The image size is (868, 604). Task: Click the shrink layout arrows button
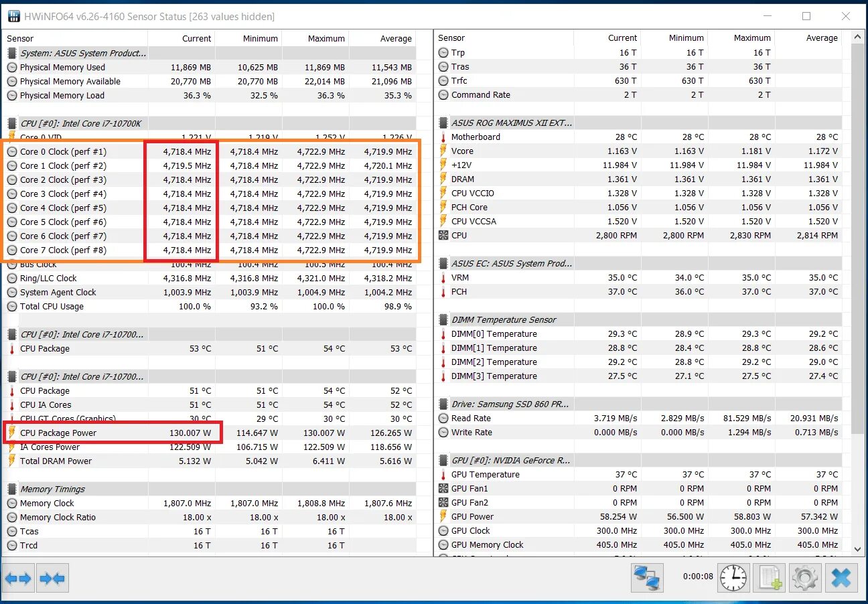click(x=52, y=578)
